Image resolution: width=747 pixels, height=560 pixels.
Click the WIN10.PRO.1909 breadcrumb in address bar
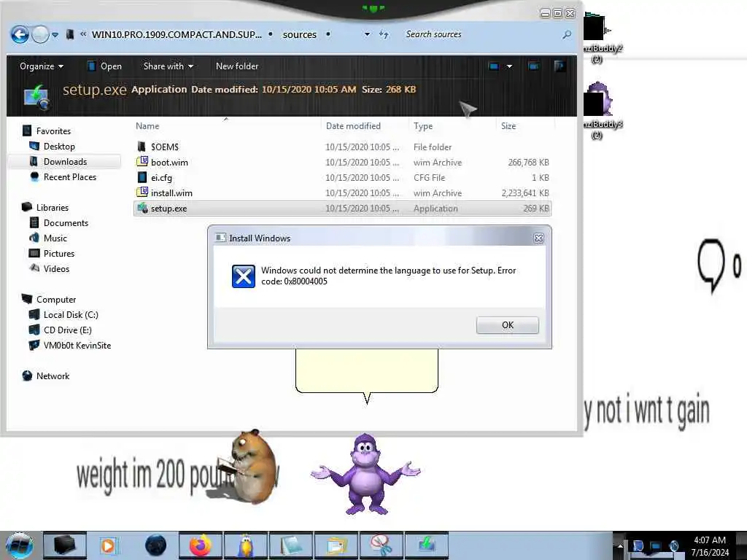tap(177, 34)
